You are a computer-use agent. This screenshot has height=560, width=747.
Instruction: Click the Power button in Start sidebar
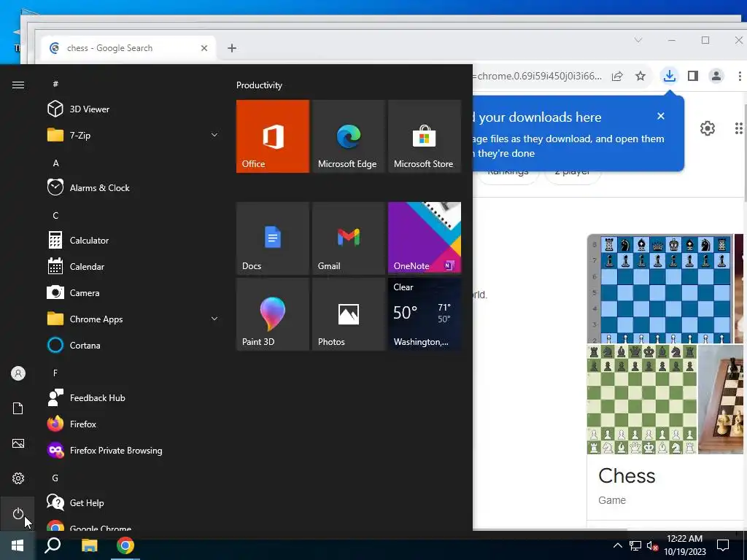coord(18,513)
